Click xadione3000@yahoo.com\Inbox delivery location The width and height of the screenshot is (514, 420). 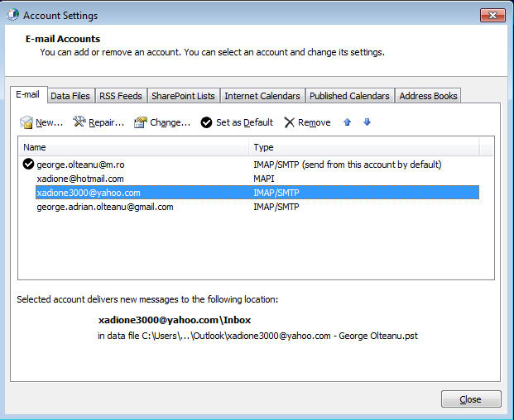tap(175, 320)
